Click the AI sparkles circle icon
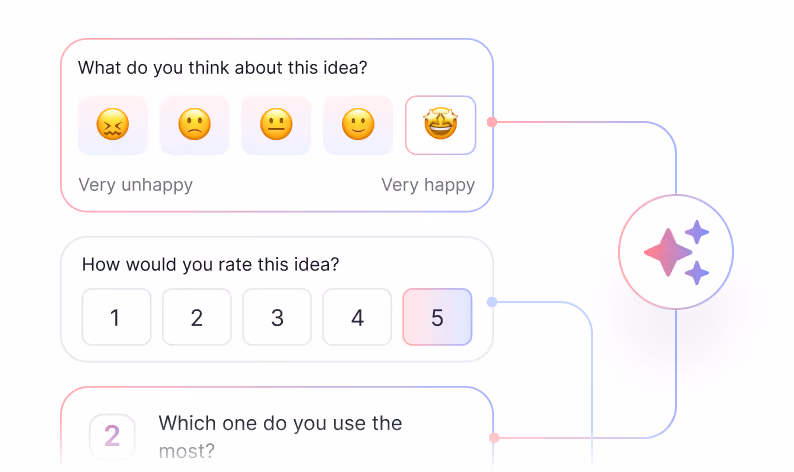 pos(676,252)
